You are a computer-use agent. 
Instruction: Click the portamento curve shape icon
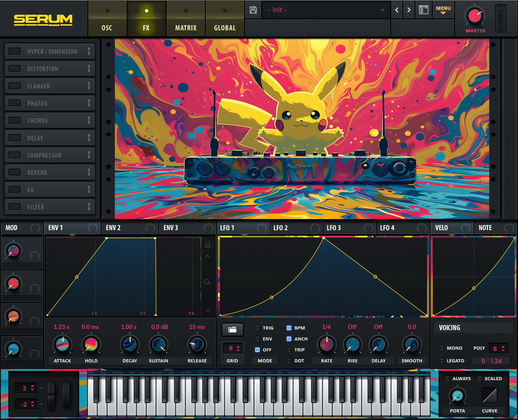(x=489, y=396)
